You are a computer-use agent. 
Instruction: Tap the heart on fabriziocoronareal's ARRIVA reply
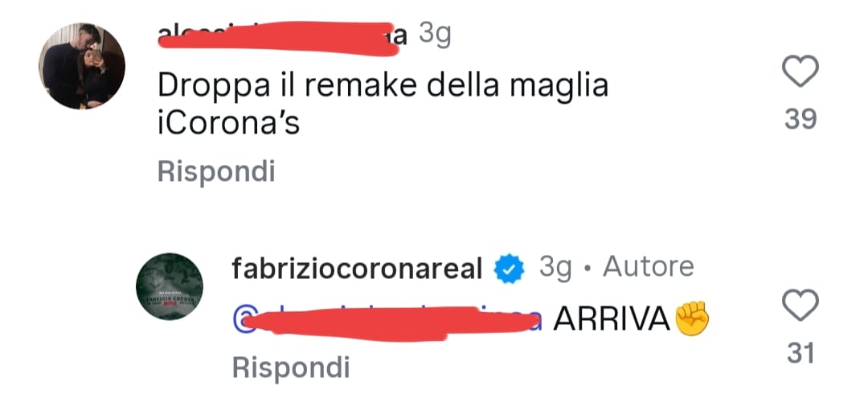800,305
